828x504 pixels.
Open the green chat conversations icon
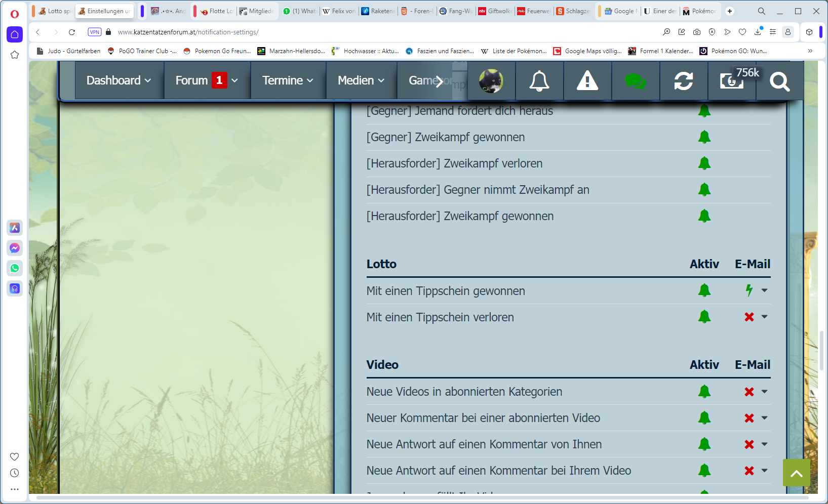(x=635, y=81)
